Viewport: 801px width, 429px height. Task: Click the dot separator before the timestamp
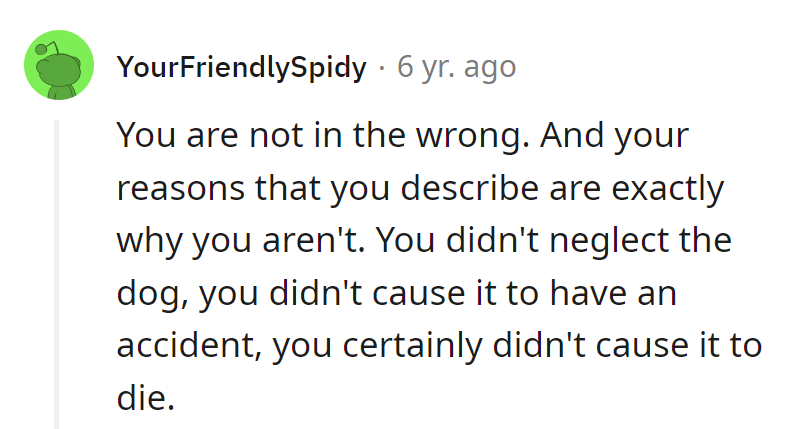pos(382,68)
